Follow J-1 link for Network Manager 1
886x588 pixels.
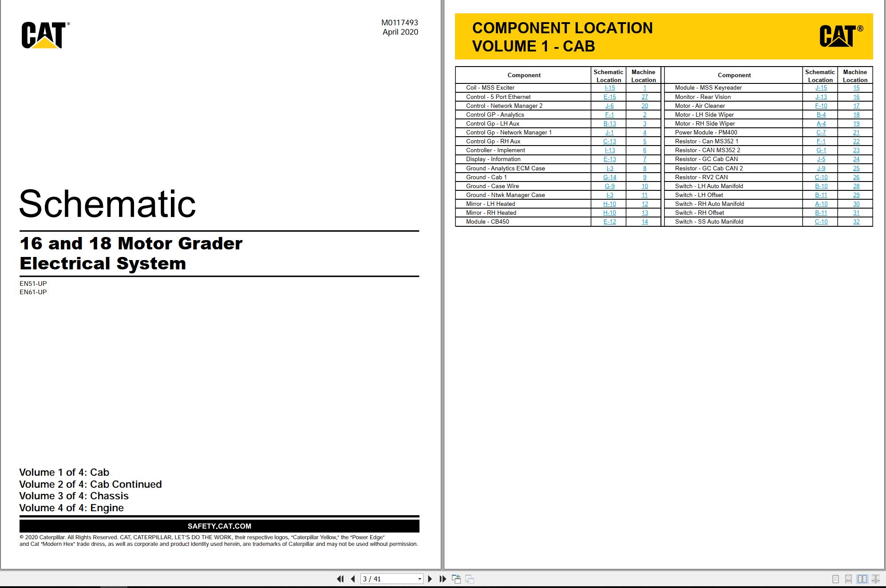coord(610,132)
